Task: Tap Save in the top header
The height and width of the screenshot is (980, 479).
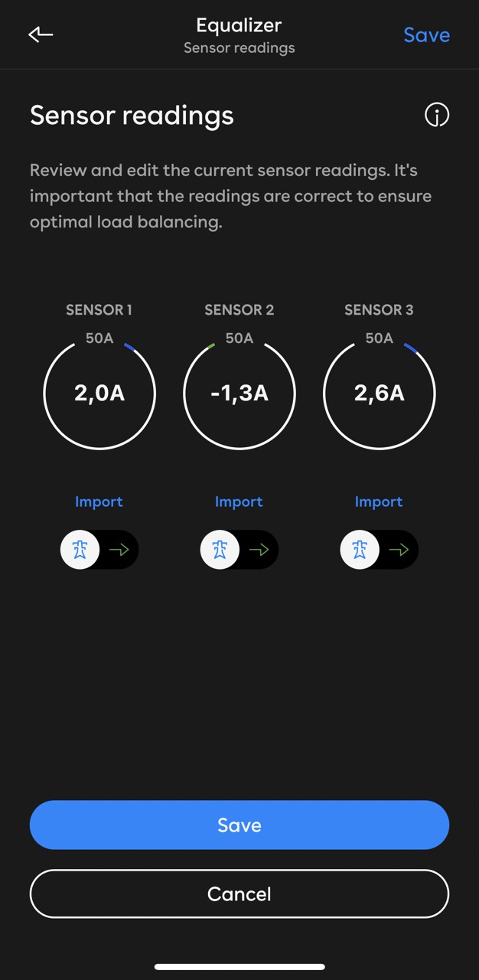Action: coord(426,35)
